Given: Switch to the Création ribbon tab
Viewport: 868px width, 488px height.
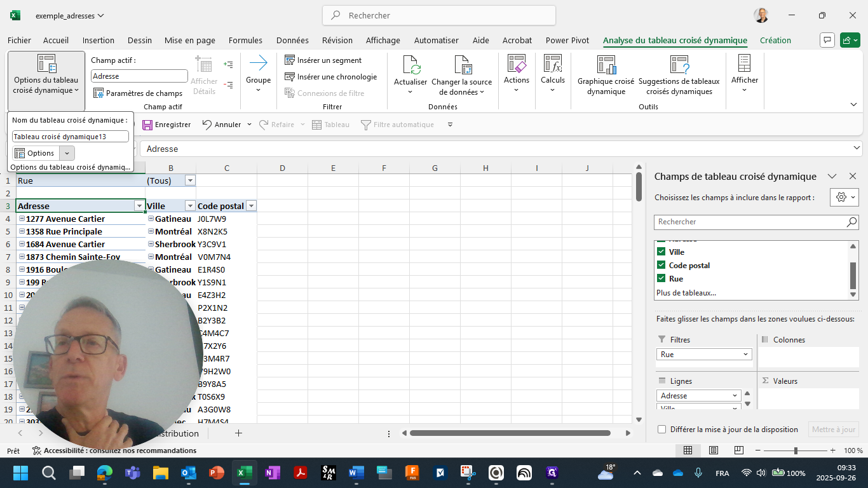Looking at the screenshot, I should point(775,40).
